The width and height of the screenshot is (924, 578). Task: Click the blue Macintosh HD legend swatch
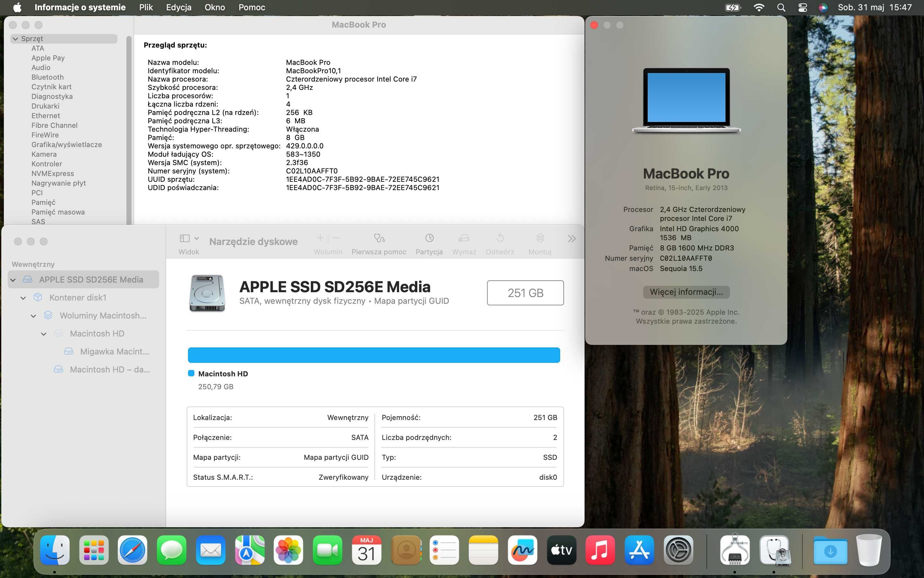[x=191, y=373]
